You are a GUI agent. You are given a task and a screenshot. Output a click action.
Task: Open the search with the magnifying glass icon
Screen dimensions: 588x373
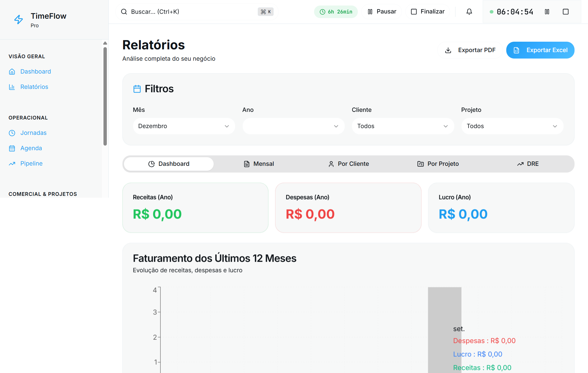(124, 12)
